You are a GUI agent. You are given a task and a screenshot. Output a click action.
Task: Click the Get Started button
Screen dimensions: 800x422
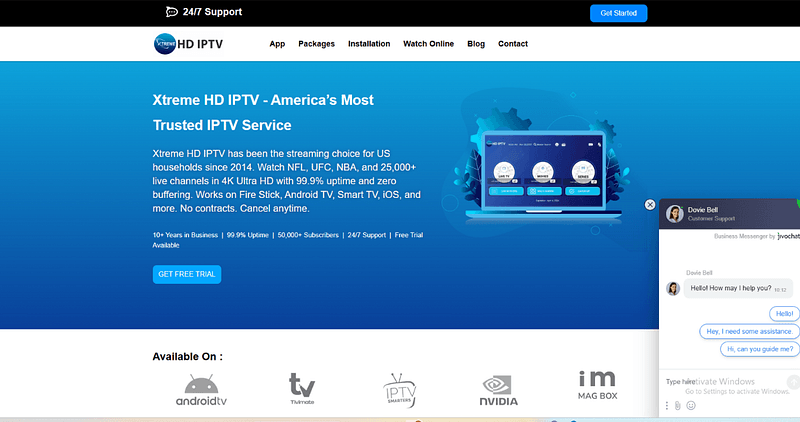coord(618,13)
